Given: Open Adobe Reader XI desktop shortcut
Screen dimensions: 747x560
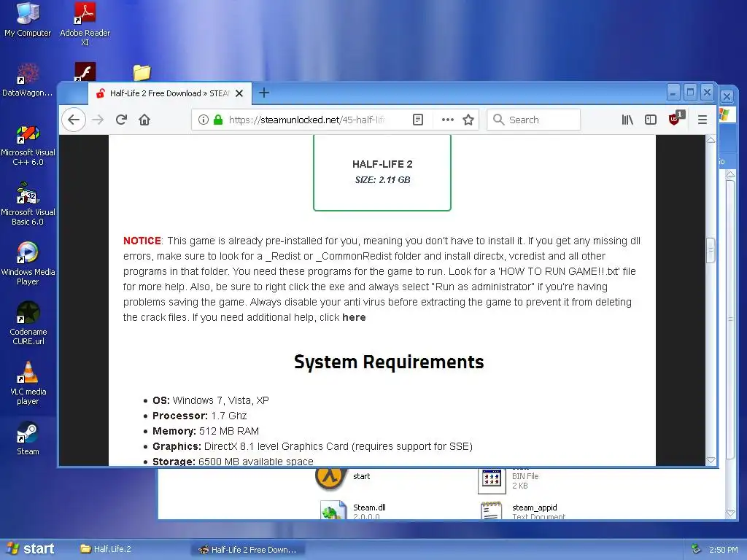Looking at the screenshot, I should pos(85,23).
